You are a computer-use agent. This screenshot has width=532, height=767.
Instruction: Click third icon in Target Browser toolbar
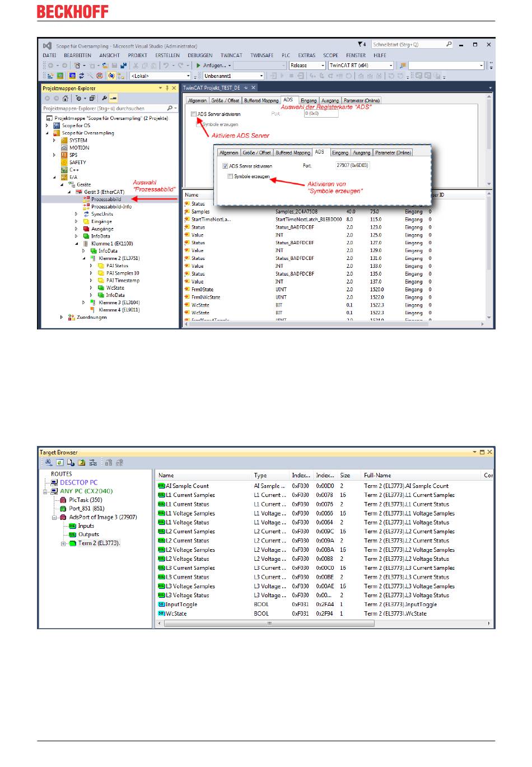pyautogui.click(x=71, y=463)
